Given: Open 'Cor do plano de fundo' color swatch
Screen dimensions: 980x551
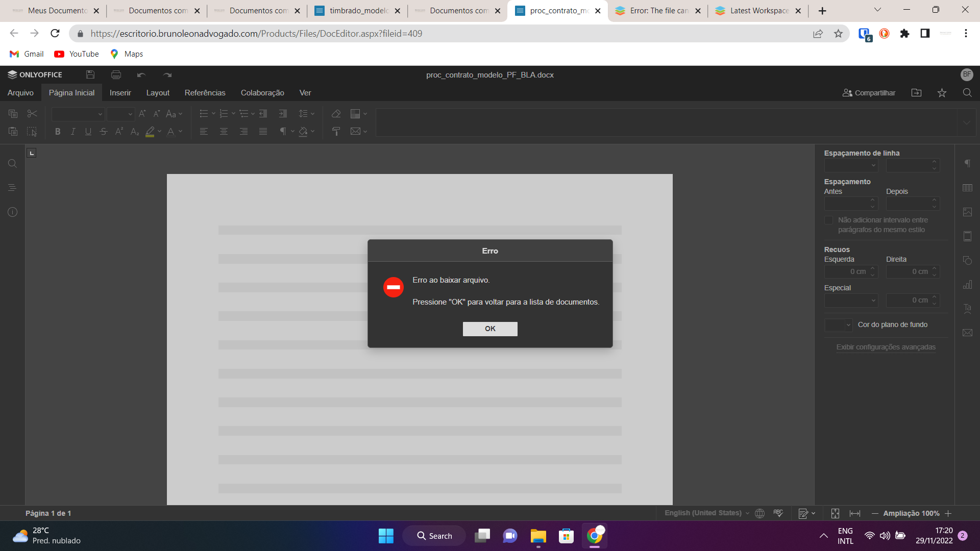Looking at the screenshot, I should [x=838, y=325].
